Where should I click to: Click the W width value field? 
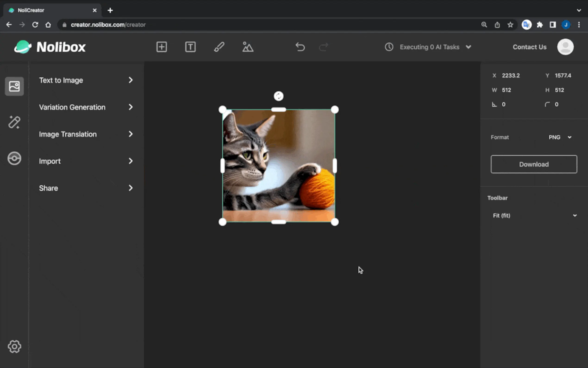(507, 90)
